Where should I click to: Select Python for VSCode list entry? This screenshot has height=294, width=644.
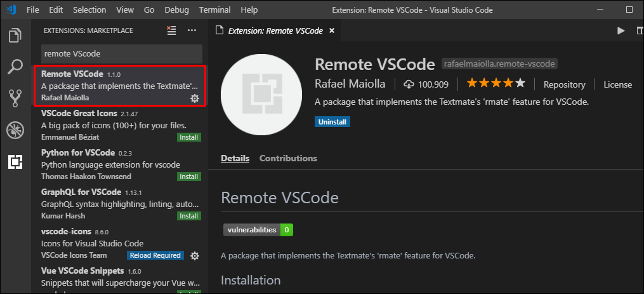(120, 165)
